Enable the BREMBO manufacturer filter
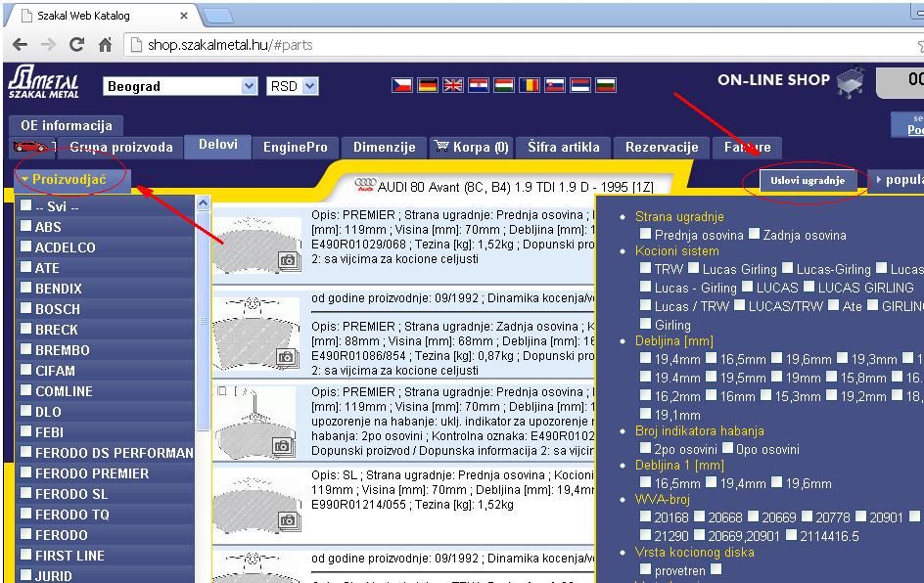Viewport: 924px width, 583px height. tap(25, 349)
